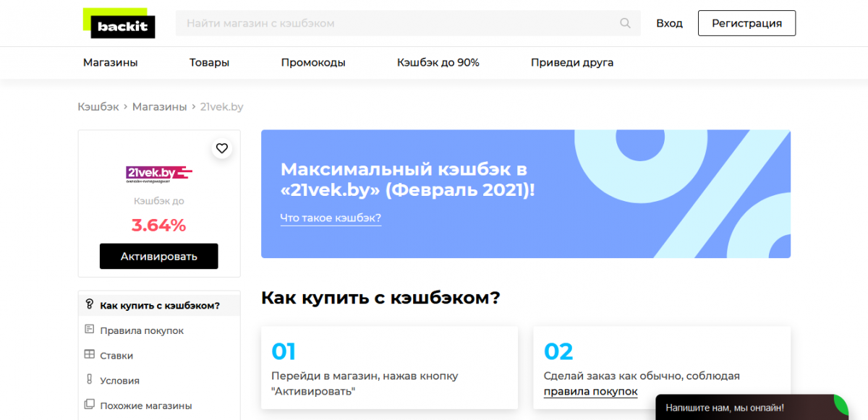Image resolution: width=868 pixels, height=420 pixels.
Task: Click the Как купить с кэшбэком? heading
Action: [380, 298]
